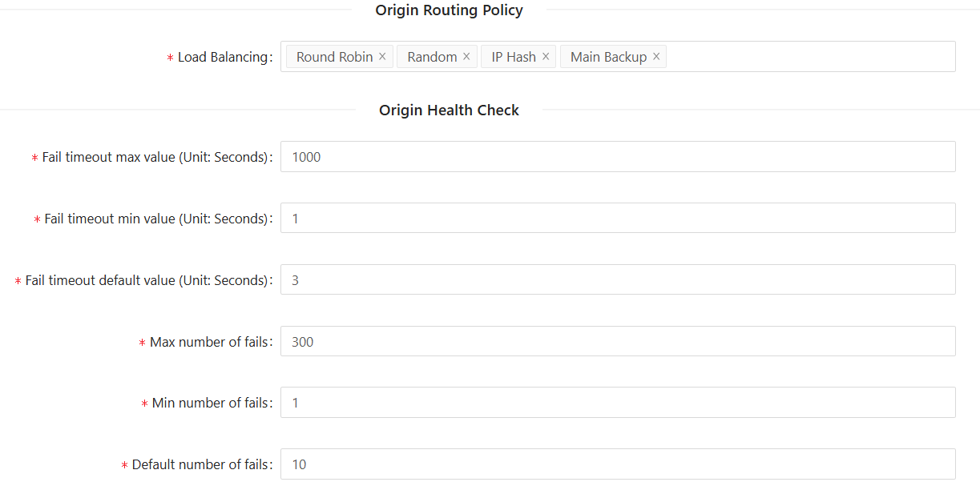Focus the Fail timeout max value field
The height and width of the screenshot is (498, 980).
617,157
